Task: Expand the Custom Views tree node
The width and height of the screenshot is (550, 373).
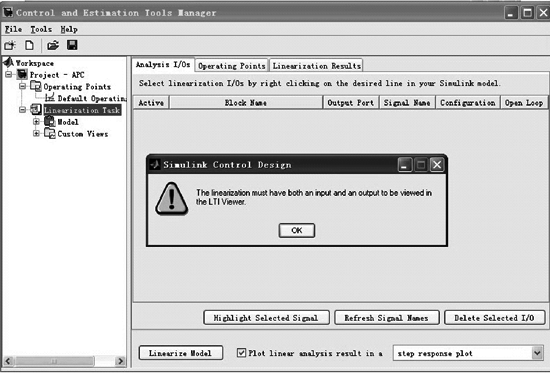Action: 36,133
